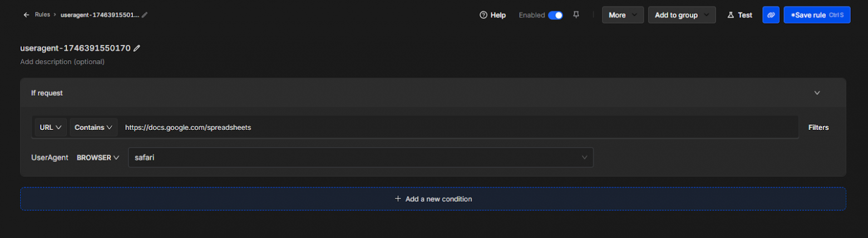Open the URL source type dropdown
Screen dimensions: 868x238
pos(50,128)
